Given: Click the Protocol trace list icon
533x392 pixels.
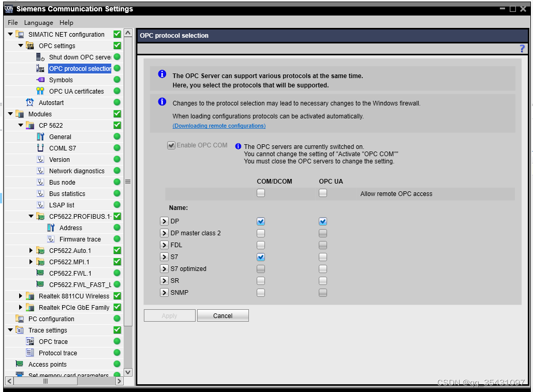Looking at the screenshot, I should [x=30, y=353].
